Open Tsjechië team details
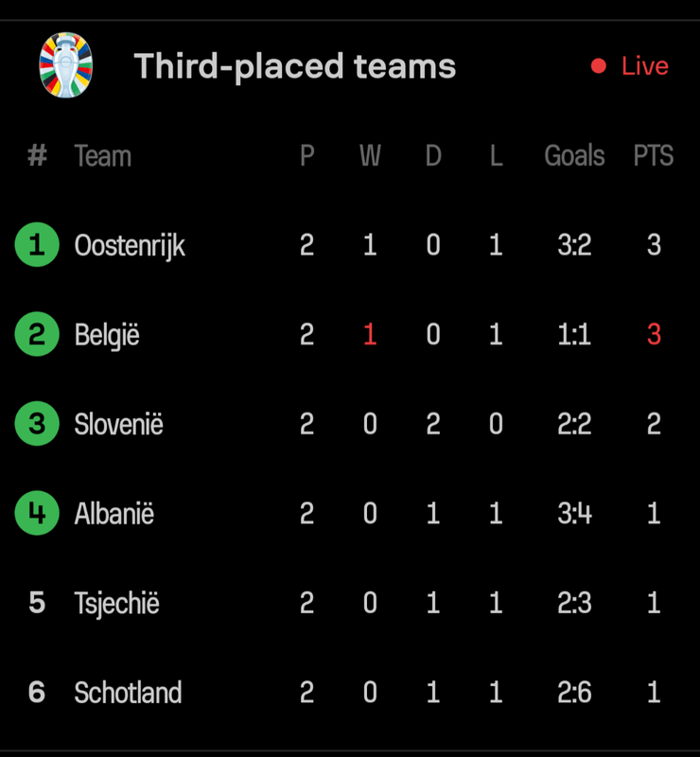The width and height of the screenshot is (700, 757). (117, 603)
